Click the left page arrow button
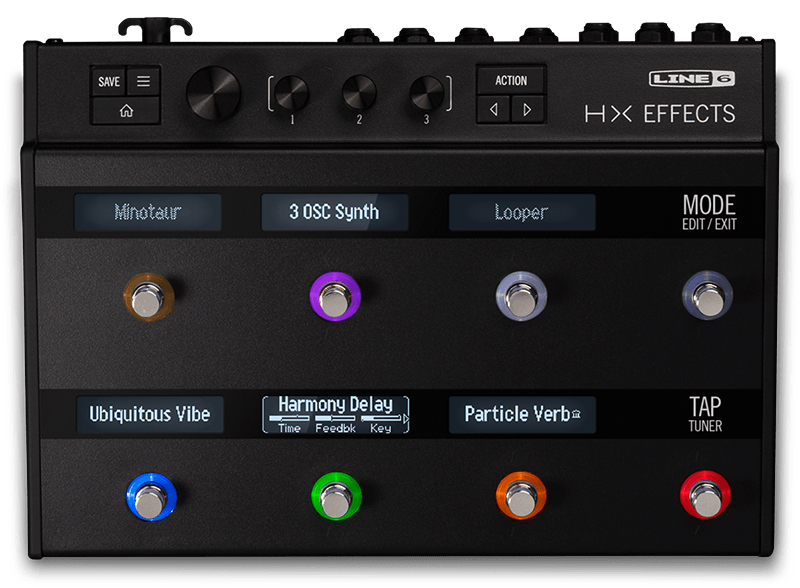This screenshot has width=800, height=588. pos(493,109)
